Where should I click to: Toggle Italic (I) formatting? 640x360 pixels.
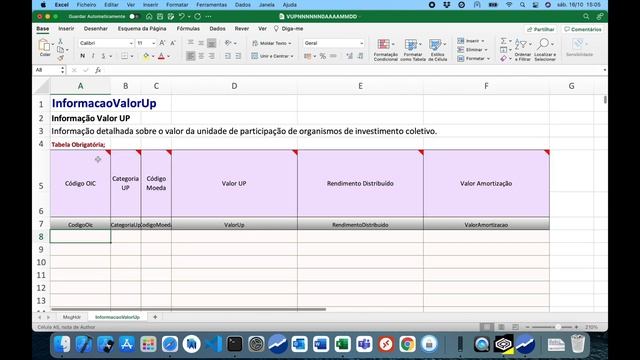coord(93,56)
